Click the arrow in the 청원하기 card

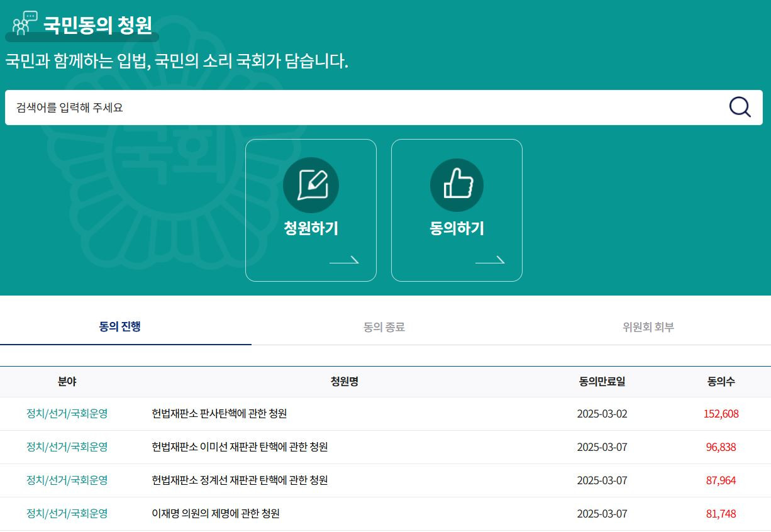click(344, 260)
